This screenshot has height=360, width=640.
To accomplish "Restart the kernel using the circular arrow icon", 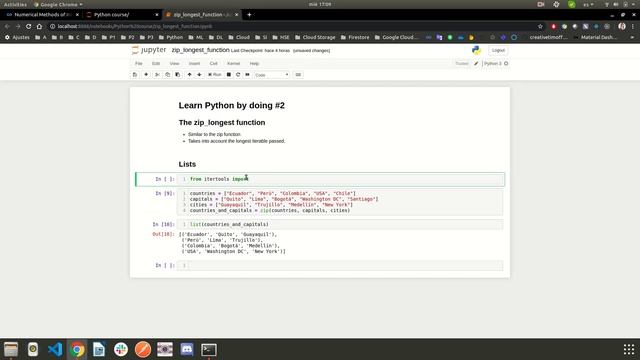I will 238,75.
